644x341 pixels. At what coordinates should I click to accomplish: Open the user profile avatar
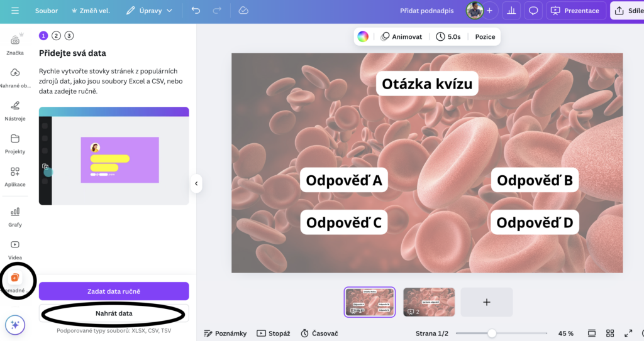[x=474, y=11]
